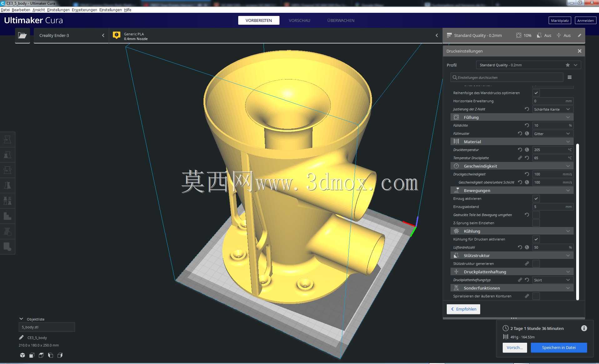Select the Mirror tool in left toolbar
The image size is (599, 364).
click(x=8, y=185)
